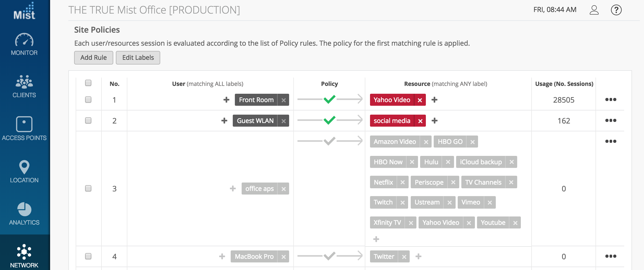The image size is (644, 270).
Task: Click the Add Rule button
Action: click(x=93, y=58)
